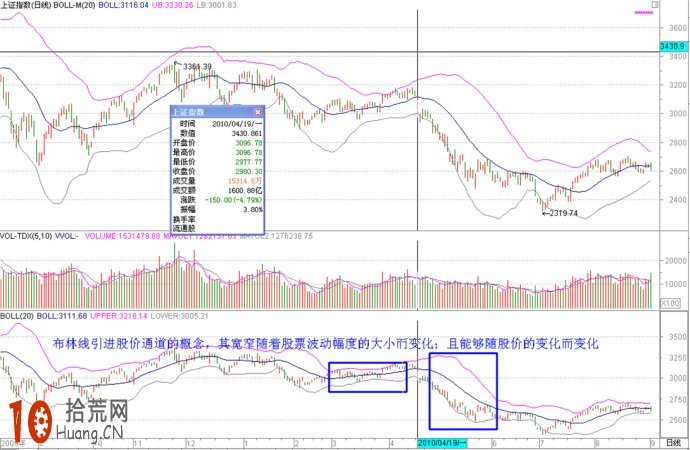Image resolution: width=690 pixels, height=450 pixels.
Task: Click the 开盘价 value 3096.78
Action: click(x=249, y=143)
